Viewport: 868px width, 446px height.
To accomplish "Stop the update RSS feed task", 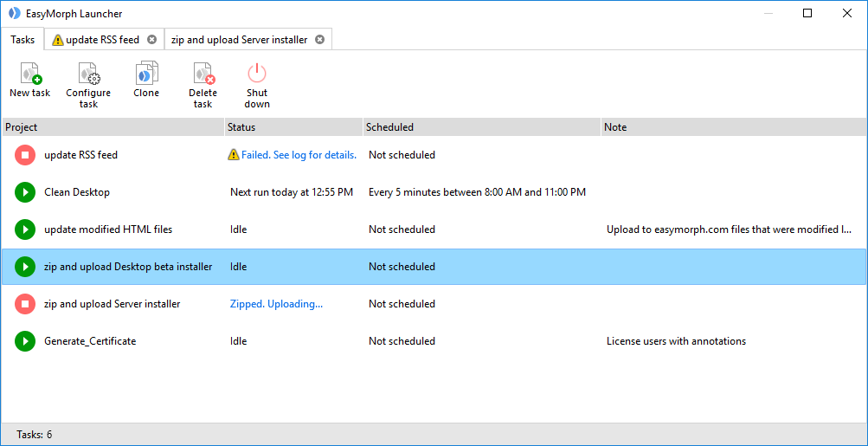I will pyautogui.click(x=25, y=155).
